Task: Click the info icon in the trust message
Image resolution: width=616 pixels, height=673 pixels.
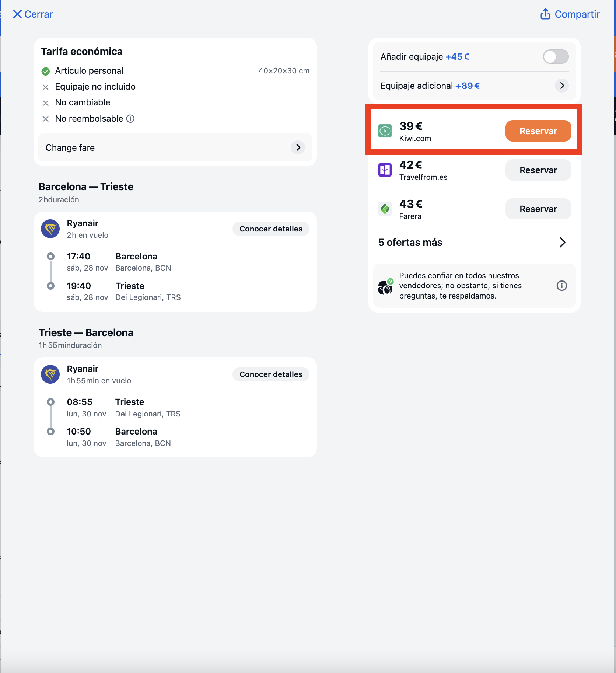Action: click(562, 286)
